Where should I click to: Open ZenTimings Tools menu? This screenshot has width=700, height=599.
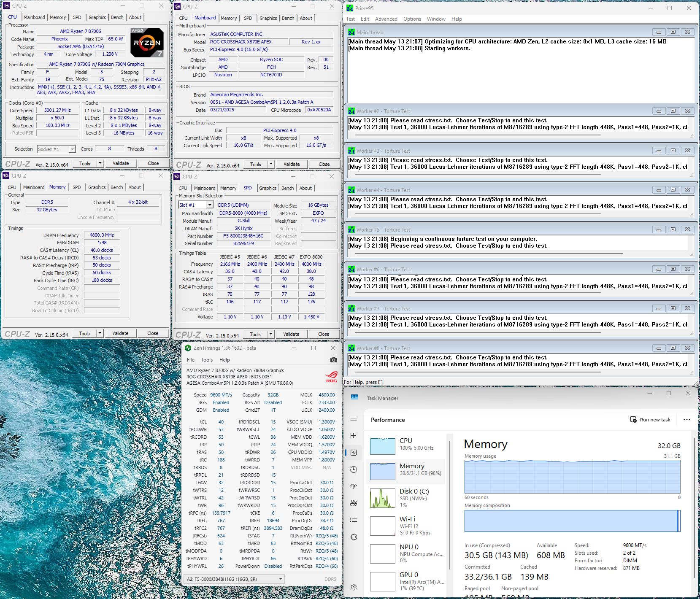207,360
